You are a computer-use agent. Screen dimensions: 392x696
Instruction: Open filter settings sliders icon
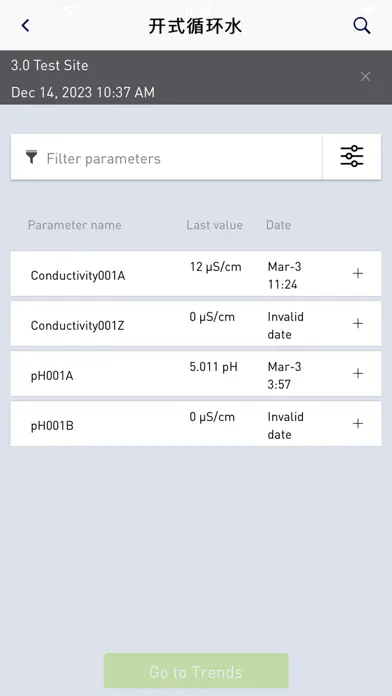tap(352, 157)
